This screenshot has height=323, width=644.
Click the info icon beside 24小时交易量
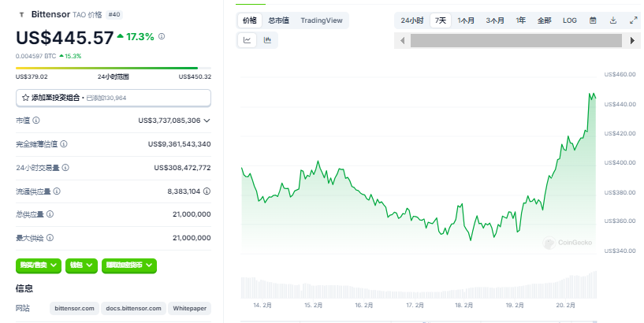[x=66, y=168]
